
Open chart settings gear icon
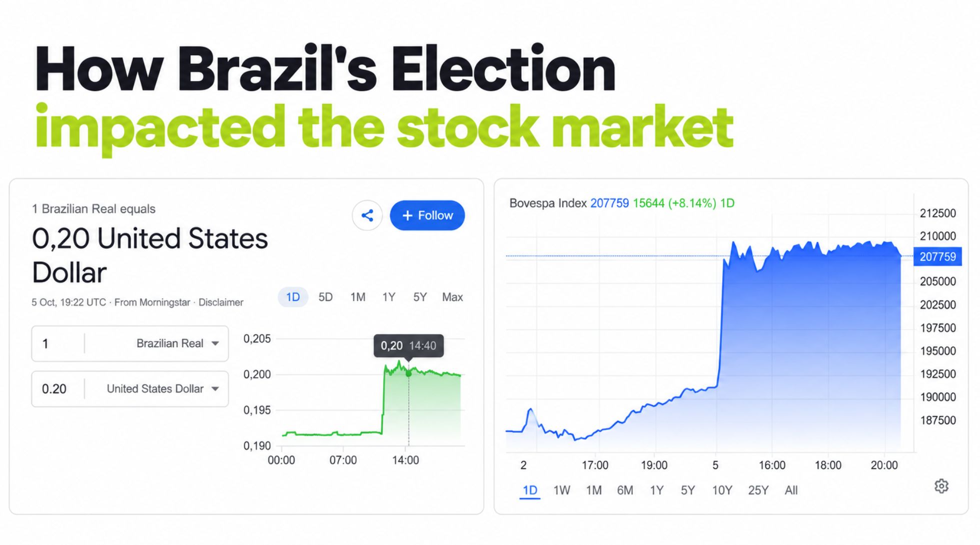pyautogui.click(x=941, y=486)
